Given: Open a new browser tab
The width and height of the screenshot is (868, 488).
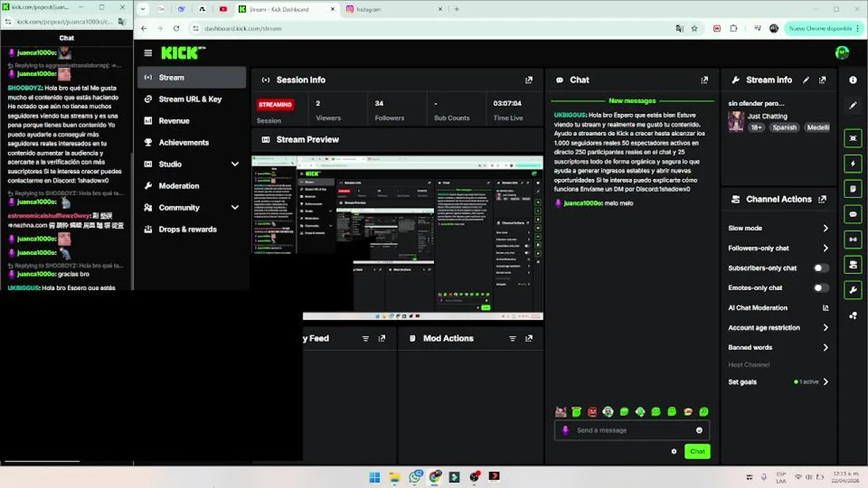Looking at the screenshot, I should click(x=456, y=9).
